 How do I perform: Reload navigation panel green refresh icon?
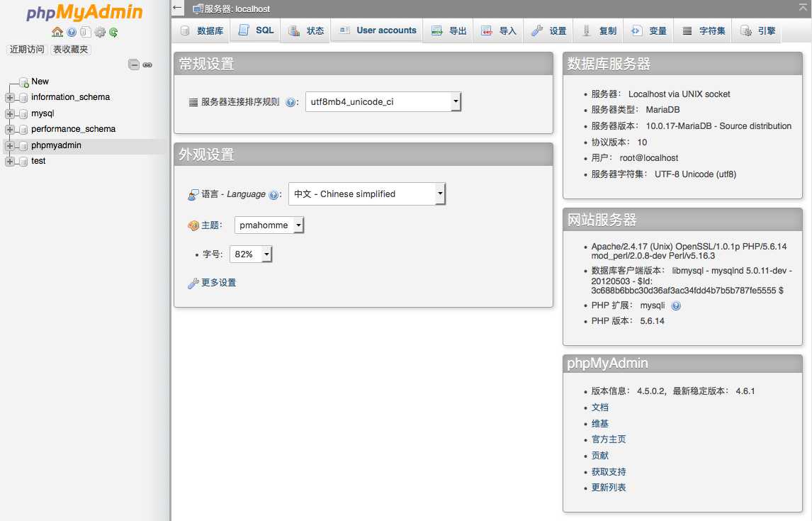tap(113, 32)
